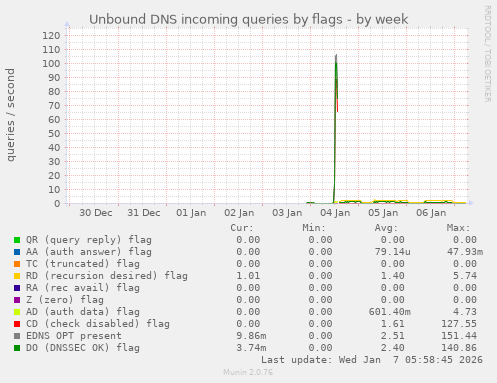The width and height of the screenshot is (497, 383).
Task: Click 'QR (query reply) flag' legend label
Action: pos(89,240)
